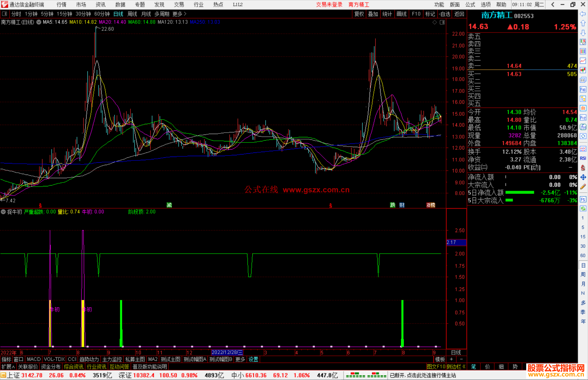Click the 设置 link in indicator tabs
Viewport: 588px width, 380px height.
coord(253,359)
